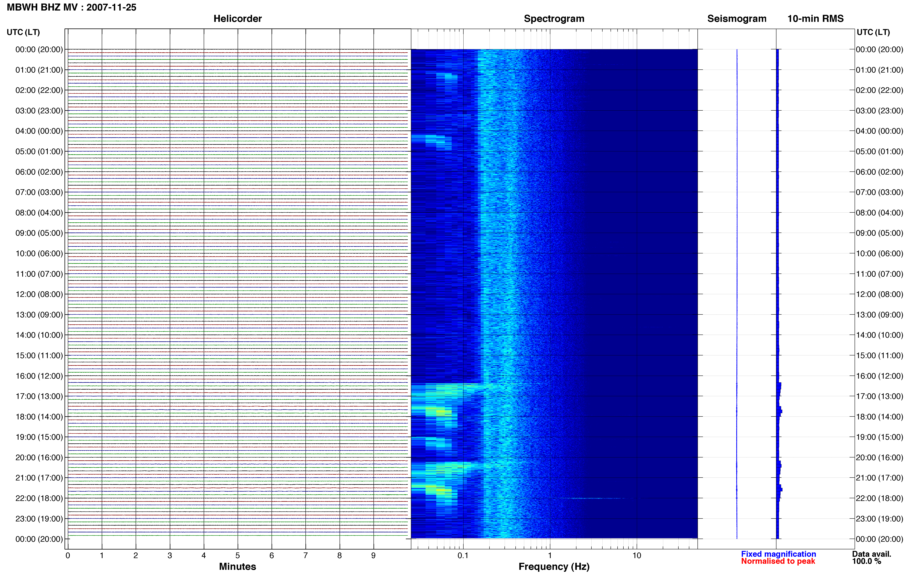Select left time label '07:00 (03:00)'
The width and height of the screenshot is (924, 578).
39,192
